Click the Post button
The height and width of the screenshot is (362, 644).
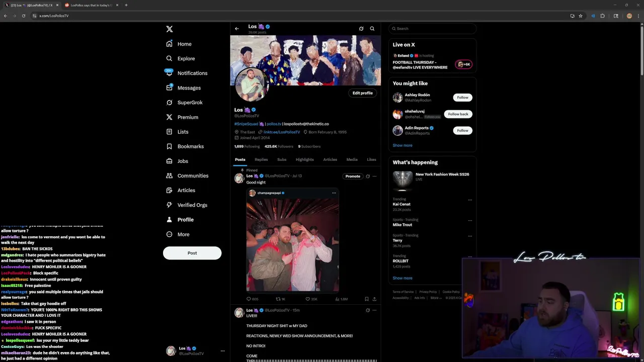(x=192, y=253)
